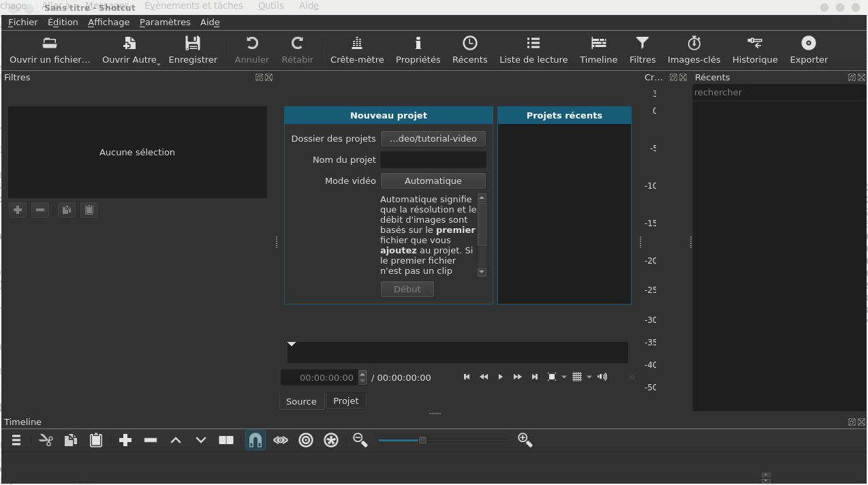Open the zoom options dropdown arrow
Screen dimensions: 868x485
564,377
